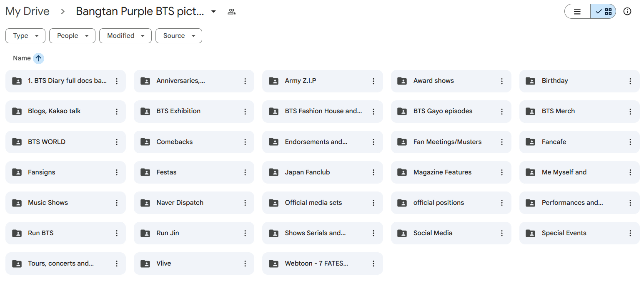The height and width of the screenshot is (286, 644).
Task: Open the info details panel icon
Action: point(627,12)
